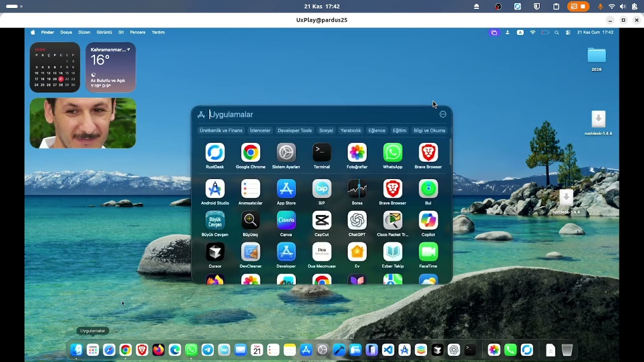Screen dimensions: 644x362
Task: Launch BiP from the launcher grid
Action: 321,189
